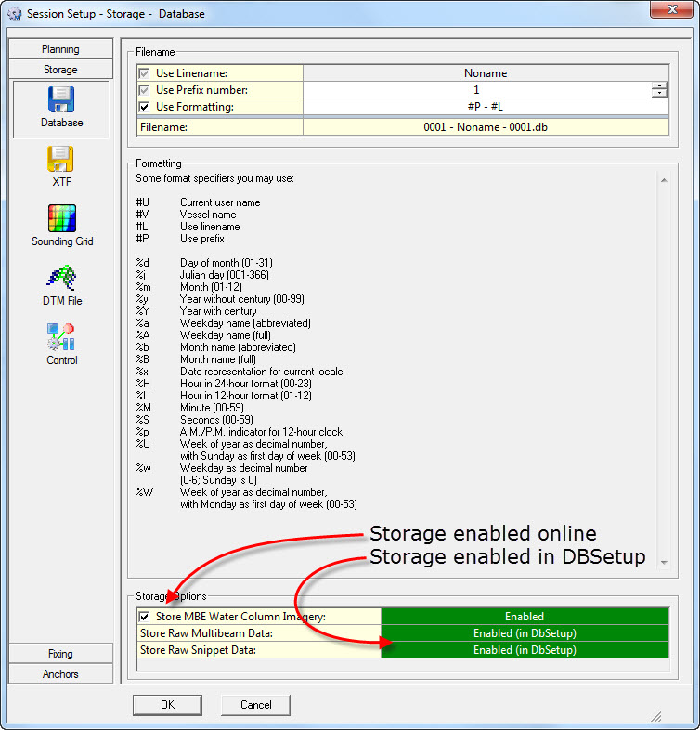The height and width of the screenshot is (730, 700).
Task: Open the Anchors section tab
Action: 60,674
